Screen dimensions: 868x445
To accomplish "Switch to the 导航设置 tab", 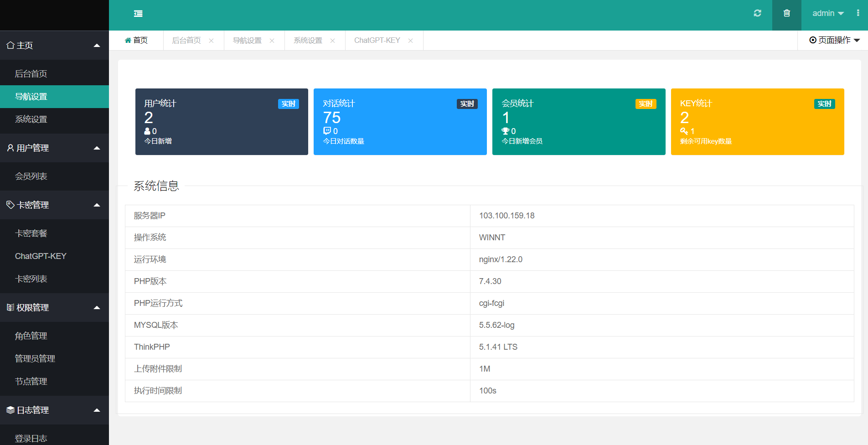I will (247, 40).
